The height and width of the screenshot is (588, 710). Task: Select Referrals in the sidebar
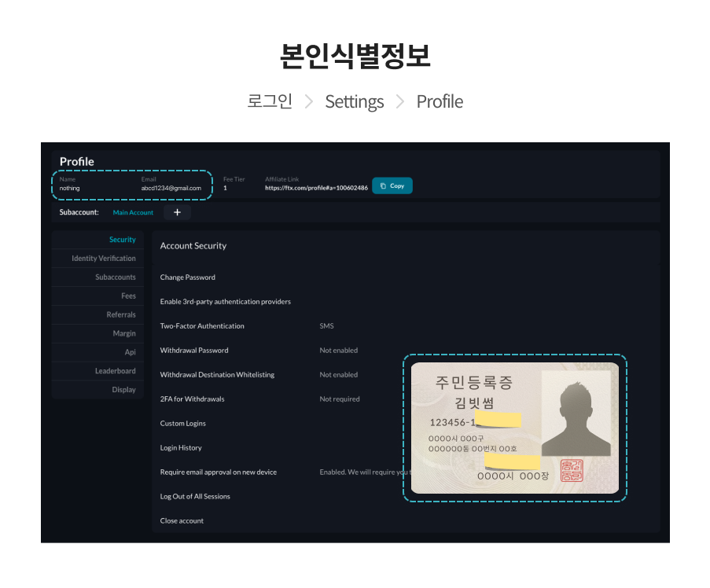(97, 314)
